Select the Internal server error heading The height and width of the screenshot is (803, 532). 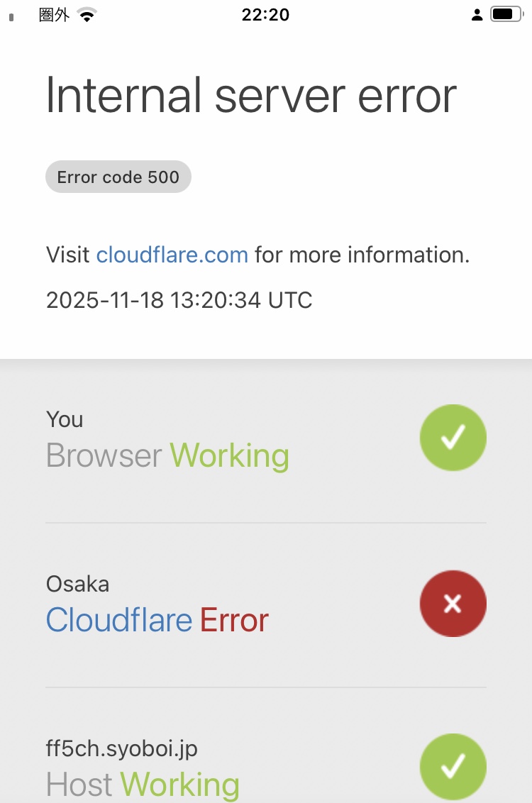click(x=251, y=95)
